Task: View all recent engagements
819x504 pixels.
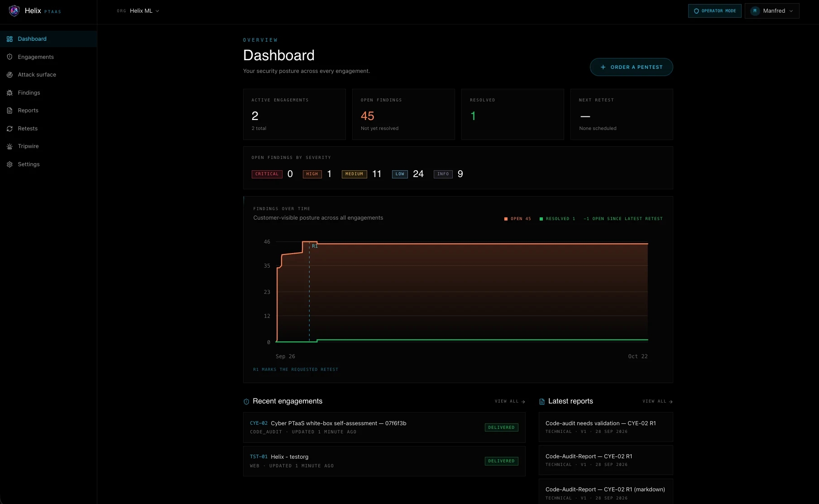Action: click(510, 402)
